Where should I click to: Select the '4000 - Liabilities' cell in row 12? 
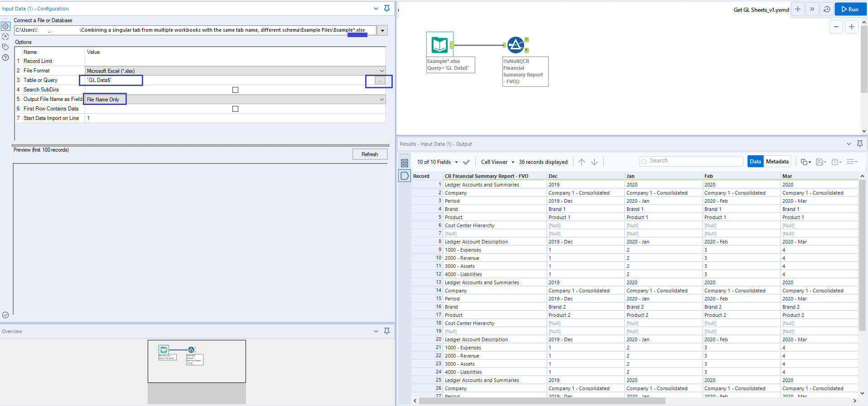click(x=495, y=274)
